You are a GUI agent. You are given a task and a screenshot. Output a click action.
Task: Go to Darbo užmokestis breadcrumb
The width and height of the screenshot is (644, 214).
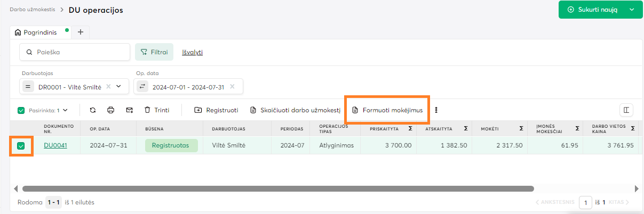click(32, 10)
